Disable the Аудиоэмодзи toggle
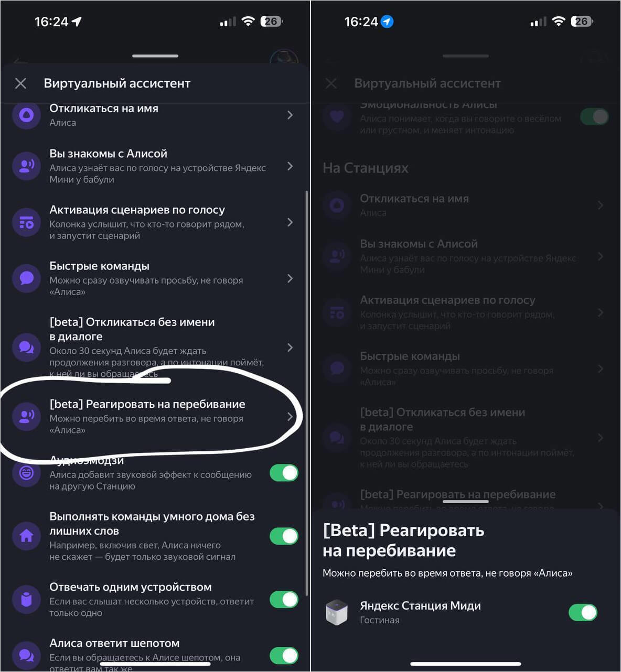This screenshot has width=621, height=672. point(284,473)
